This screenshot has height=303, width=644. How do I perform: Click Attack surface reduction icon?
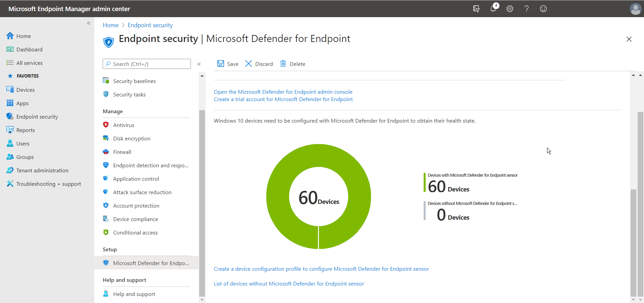point(106,192)
